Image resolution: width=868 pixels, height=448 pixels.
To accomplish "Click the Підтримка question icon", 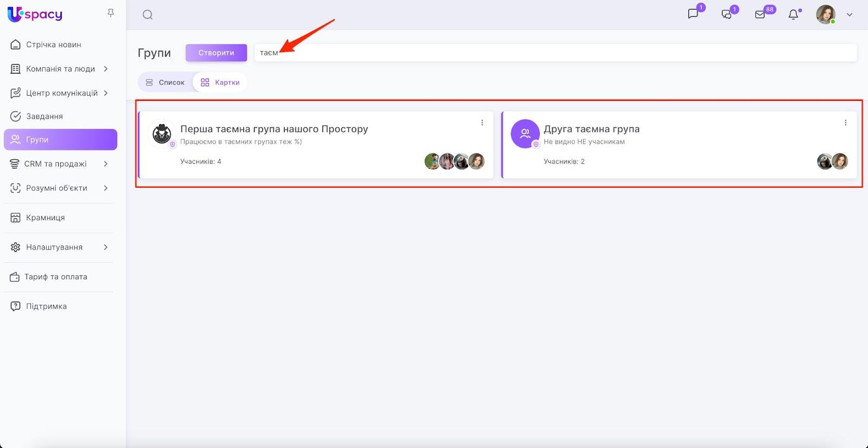I will pyautogui.click(x=16, y=306).
